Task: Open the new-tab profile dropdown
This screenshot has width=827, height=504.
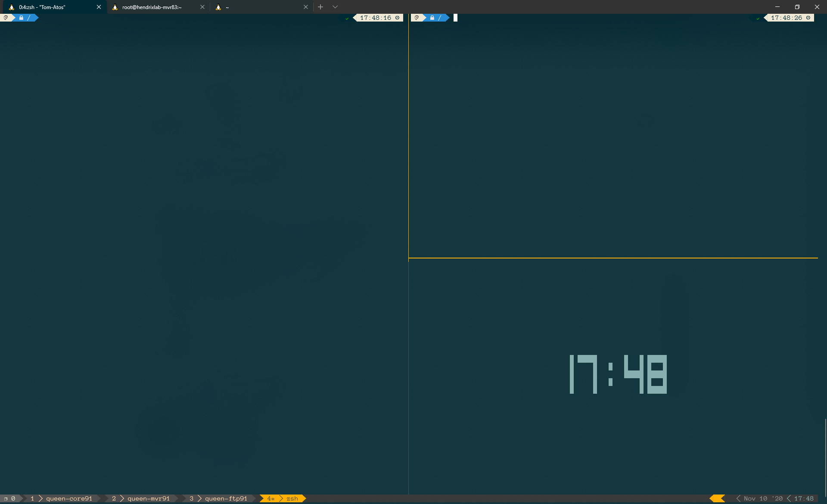Action: (335, 7)
